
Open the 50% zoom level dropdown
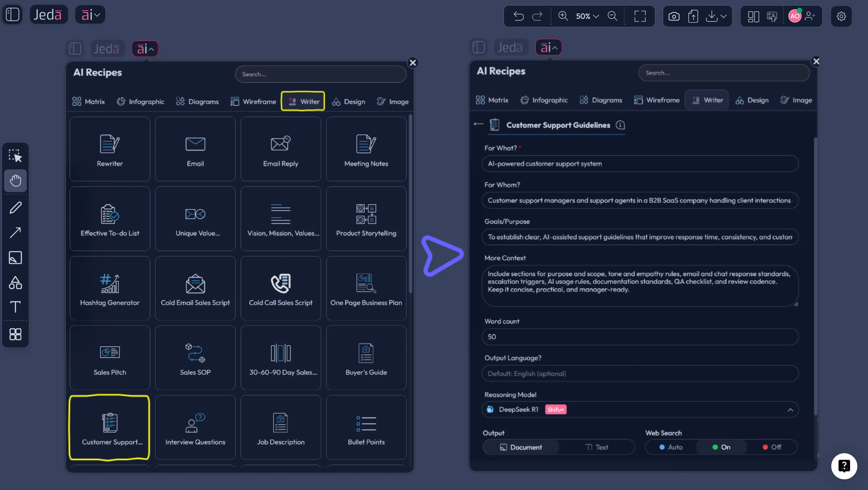coord(587,16)
